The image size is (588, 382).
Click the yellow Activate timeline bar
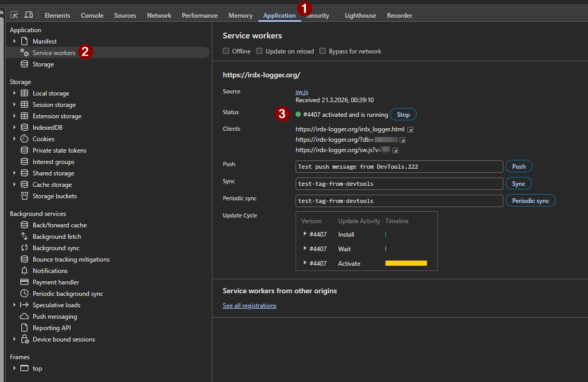[406, 264]
